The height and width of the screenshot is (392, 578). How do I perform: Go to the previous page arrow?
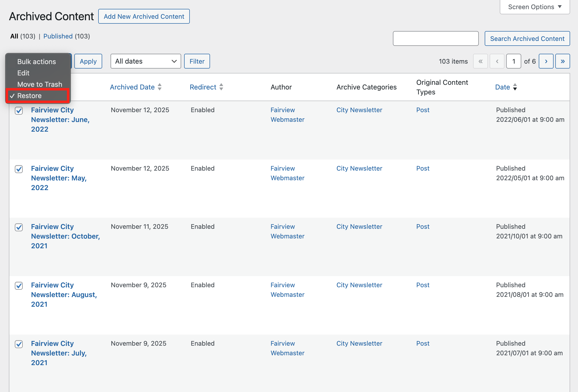497,61
